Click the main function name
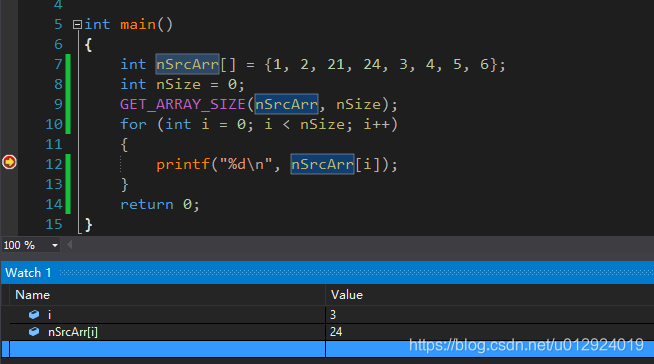Image resolution: width=654 pixels, height=364 pixels. pos(138,24)
